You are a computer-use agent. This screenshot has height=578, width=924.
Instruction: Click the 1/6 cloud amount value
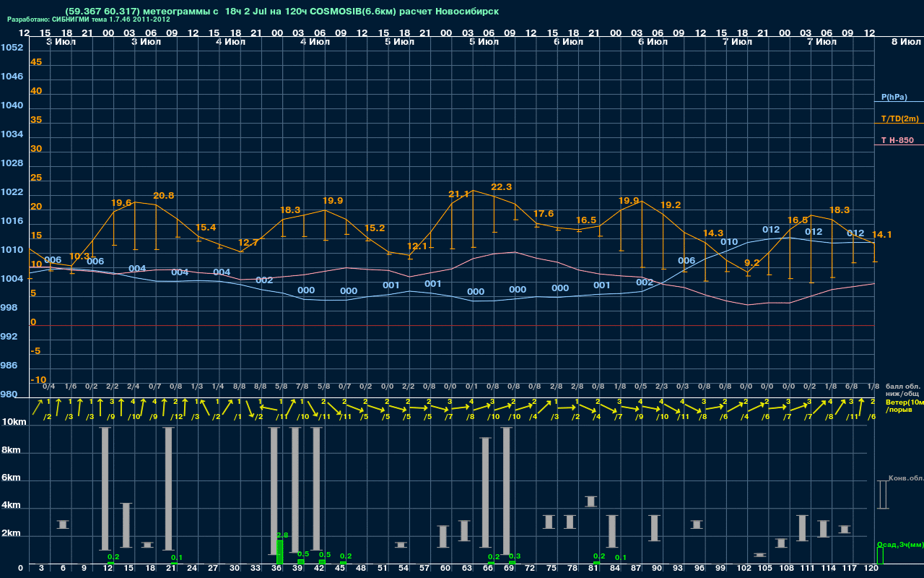point(70,387)
